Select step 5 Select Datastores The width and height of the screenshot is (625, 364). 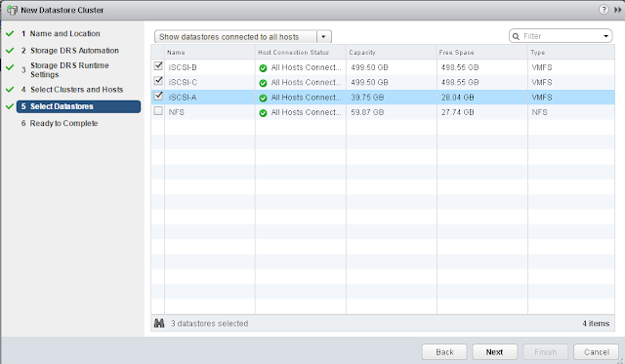pos(78,106)
